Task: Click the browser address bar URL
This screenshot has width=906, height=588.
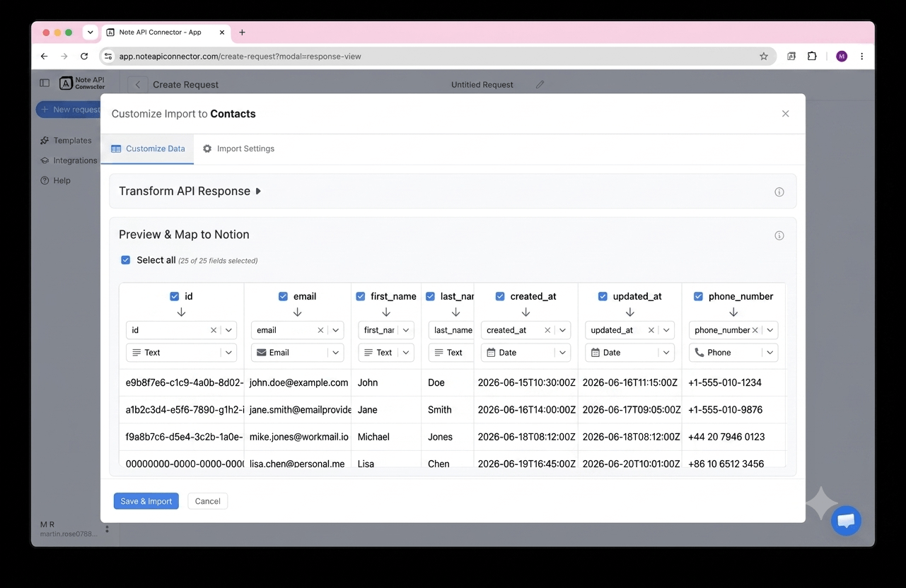Action: [x=240, y=57]
